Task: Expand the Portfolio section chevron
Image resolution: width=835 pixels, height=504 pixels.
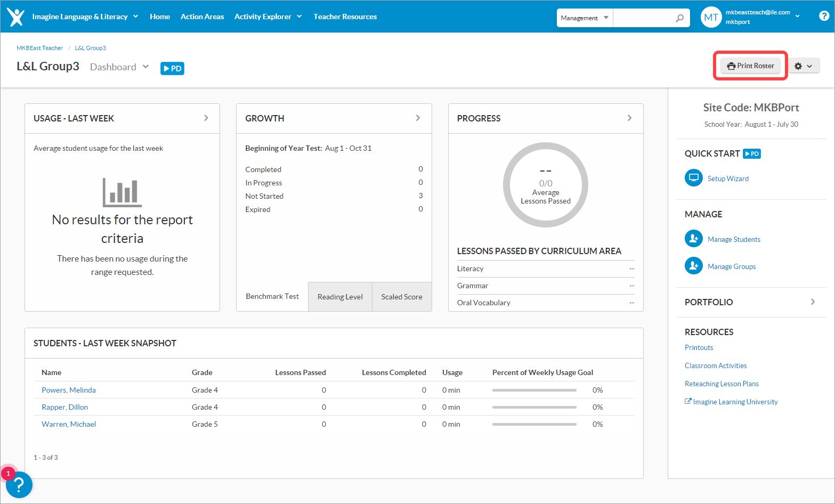Action: (812, 302)
